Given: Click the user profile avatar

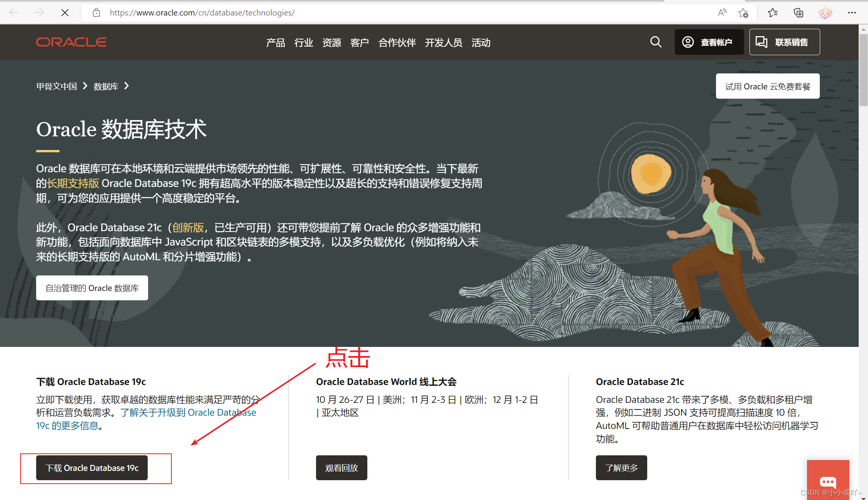Looking at the screenshot, I should 825,13.
